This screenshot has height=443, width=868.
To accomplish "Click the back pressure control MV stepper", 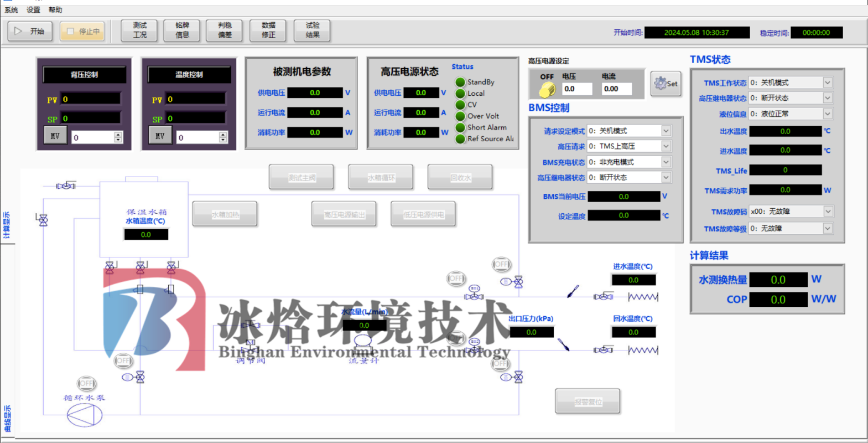I will [x=118, y=137].
